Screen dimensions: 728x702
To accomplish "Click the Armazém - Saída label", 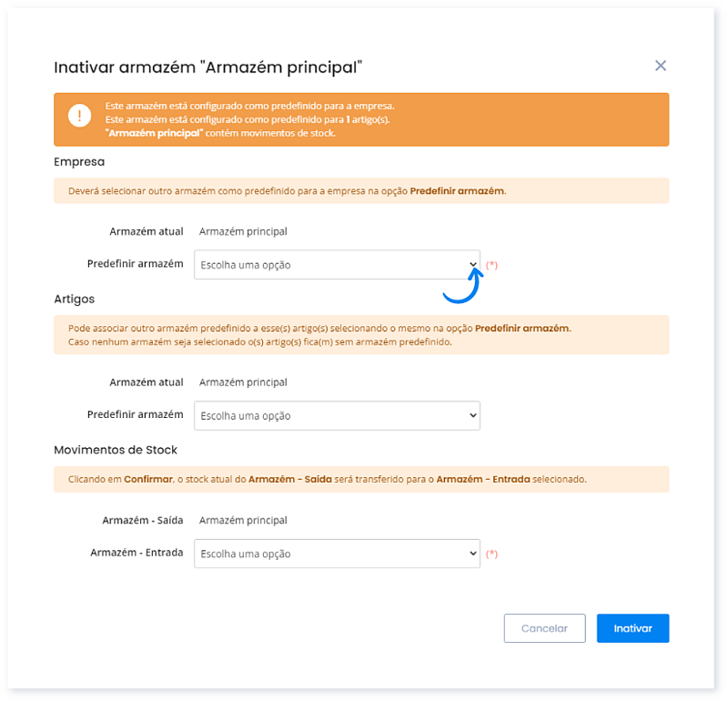I will pyautogui.click(x=143, y=521).
